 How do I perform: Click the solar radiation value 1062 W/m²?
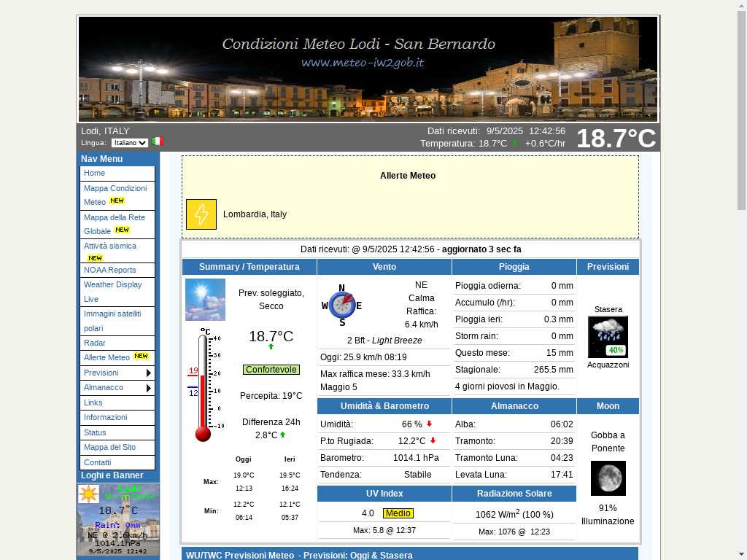514,514
